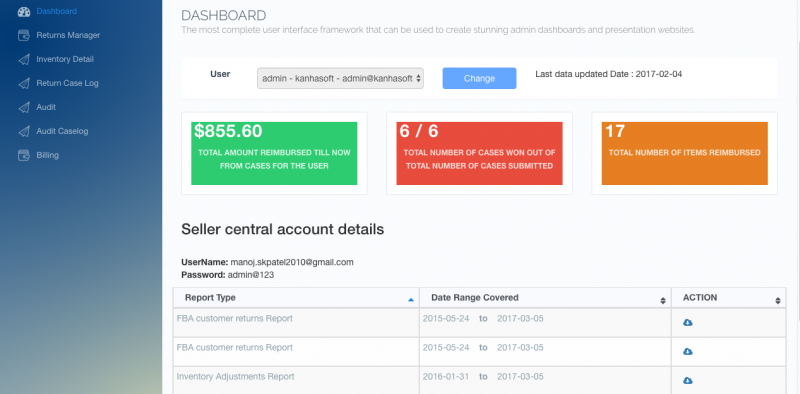Download the second FBA customer returns Report

[688, 352]
